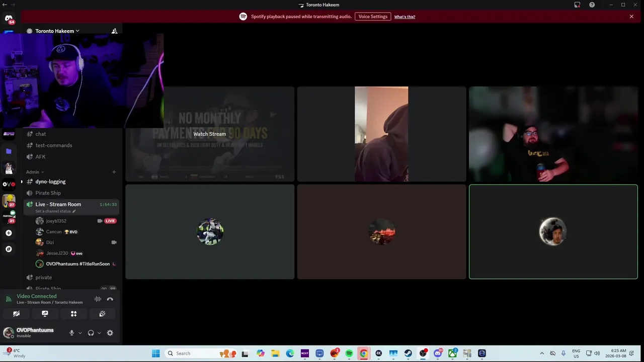This screenshot has height=362, width=644.
Task: Open the What's this? link
Action: 405,17
